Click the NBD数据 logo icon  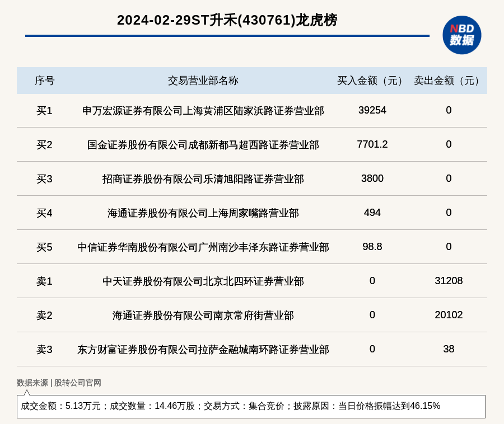tap(461, 35)
